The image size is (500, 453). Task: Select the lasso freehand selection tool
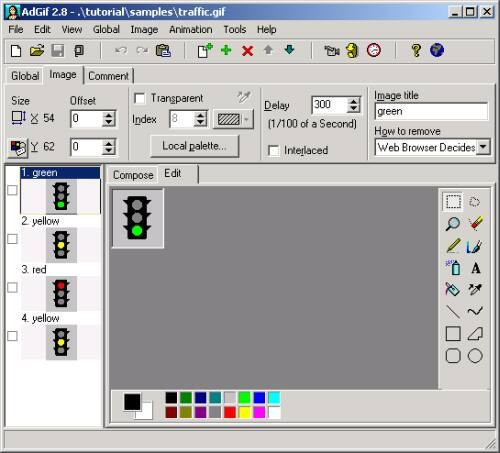pyautogui.click(x=475, y=202)
